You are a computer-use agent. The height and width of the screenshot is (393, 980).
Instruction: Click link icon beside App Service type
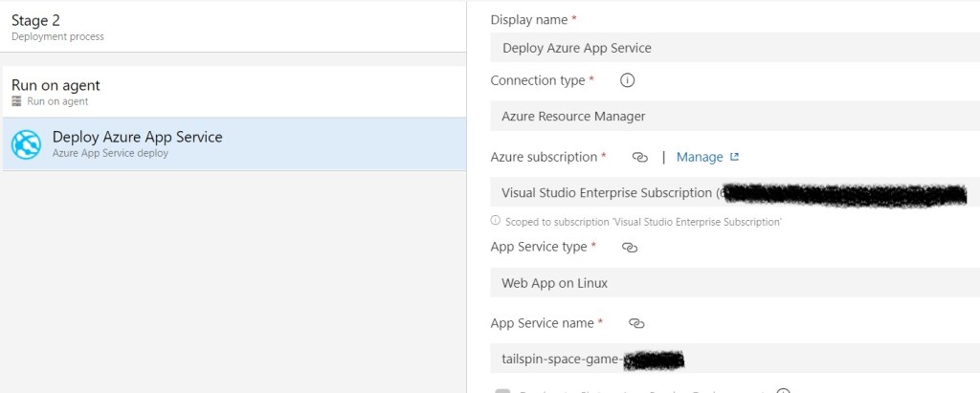pyautogui.click(x=629, y=247)
